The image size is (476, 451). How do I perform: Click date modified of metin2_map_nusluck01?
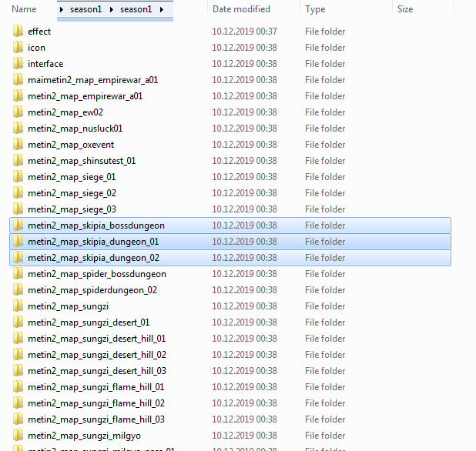point(244,129)
